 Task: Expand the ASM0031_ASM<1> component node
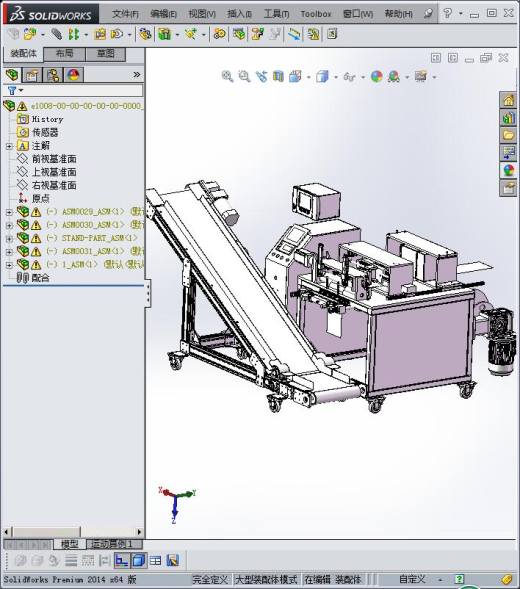pos(9,252)
